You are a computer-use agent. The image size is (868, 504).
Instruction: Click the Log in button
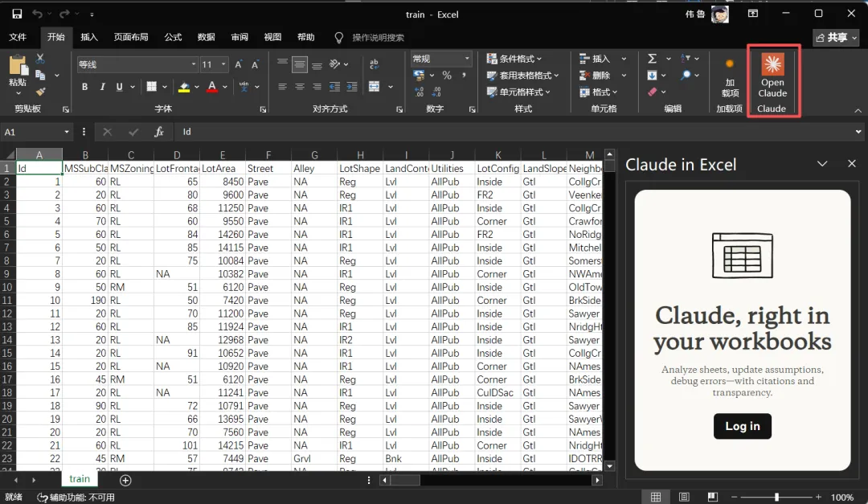pos(742,426)
